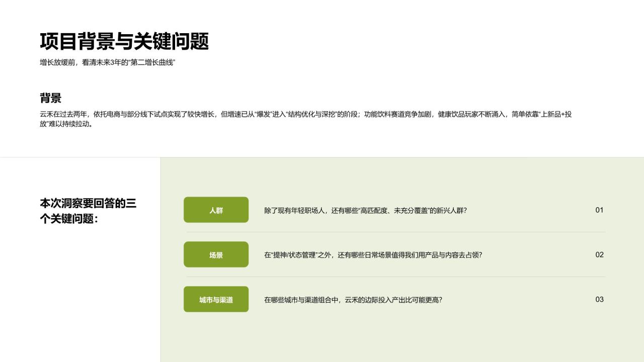Click the question about 边际投入产出比
Image resolution: width=644 pixels, height=362 pixels.
point(353,300)
